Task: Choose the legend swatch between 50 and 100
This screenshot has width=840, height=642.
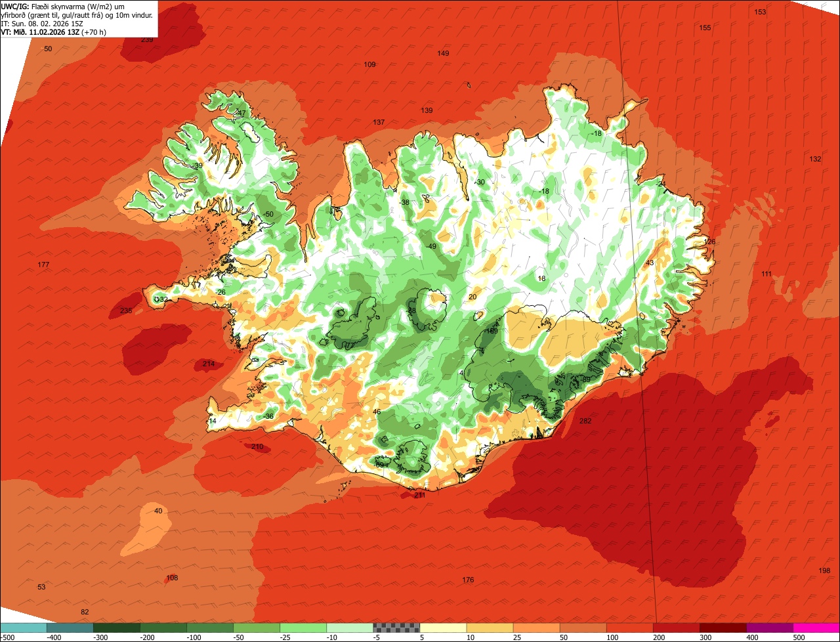Action: coord(583,628)
